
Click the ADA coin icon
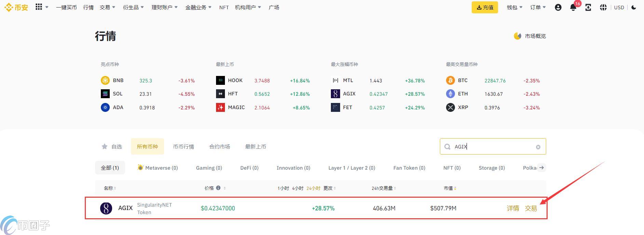coord(105,107)
